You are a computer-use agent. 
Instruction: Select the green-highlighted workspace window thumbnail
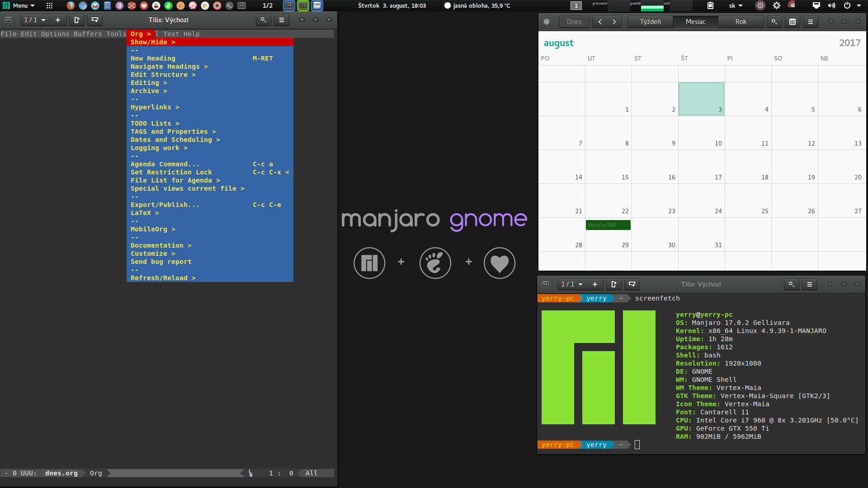click(x=303, y=6)
